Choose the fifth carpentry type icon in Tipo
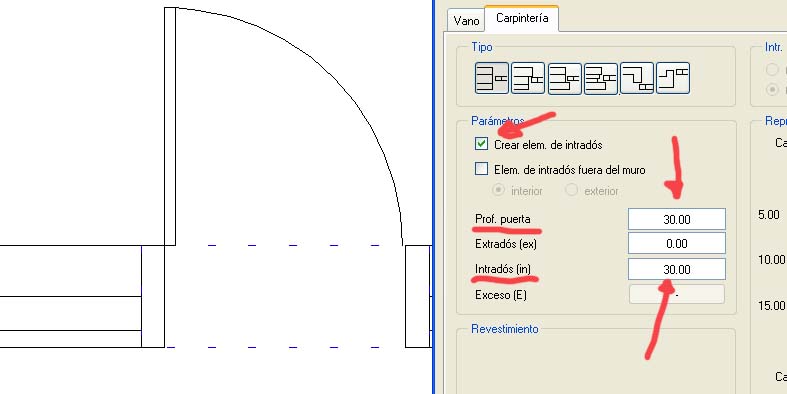Screen dimensions: 787x394 click(637, 78)
